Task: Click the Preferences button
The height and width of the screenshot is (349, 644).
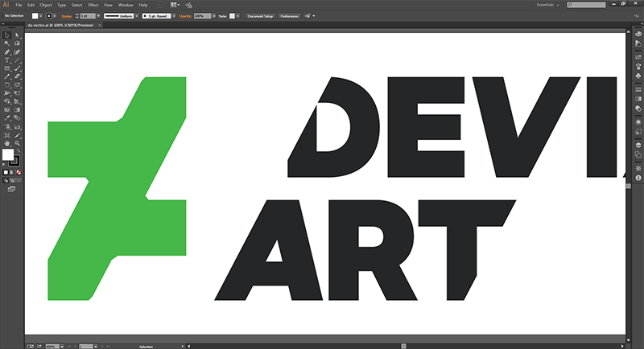Action: coord(290,16)
